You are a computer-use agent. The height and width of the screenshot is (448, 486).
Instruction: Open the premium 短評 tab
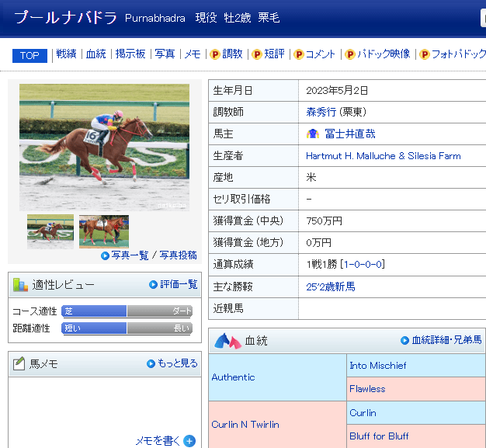click(274, 54)
